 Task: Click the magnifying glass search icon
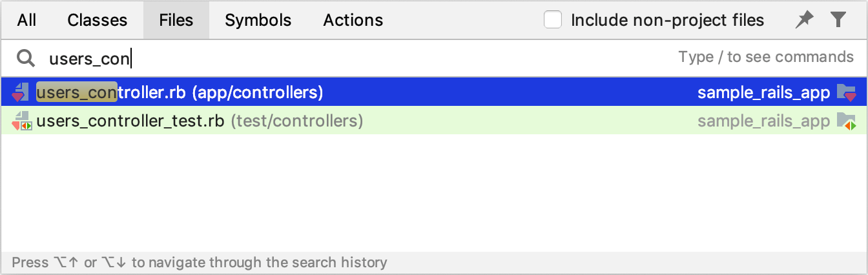tap(26, 59)
